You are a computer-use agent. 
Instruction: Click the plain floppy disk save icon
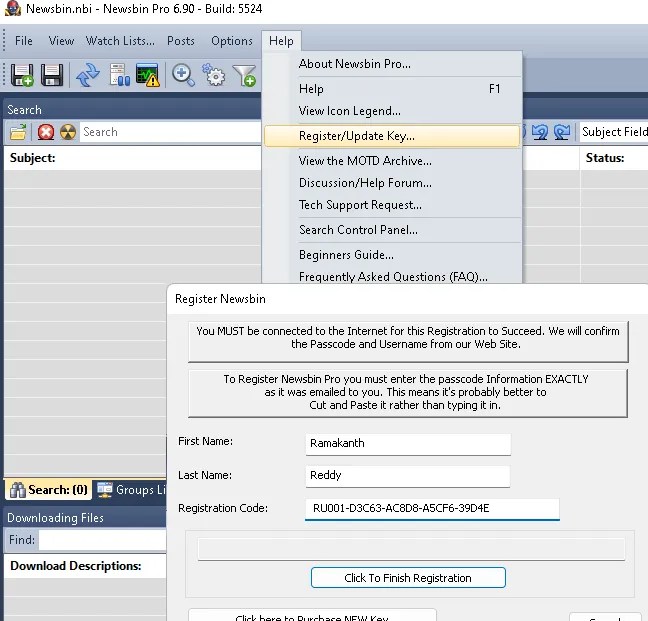pyautogui.click(x=52, y=75)
